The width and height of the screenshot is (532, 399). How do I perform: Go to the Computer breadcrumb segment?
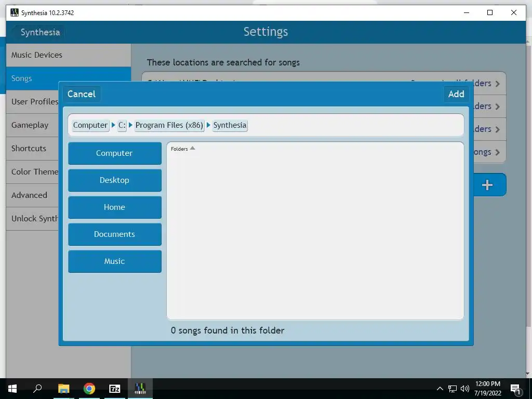coord(90,125)
